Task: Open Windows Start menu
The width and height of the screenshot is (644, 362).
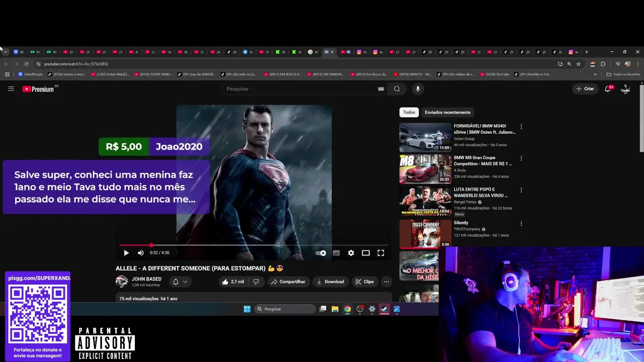Action: pos(247,309)
